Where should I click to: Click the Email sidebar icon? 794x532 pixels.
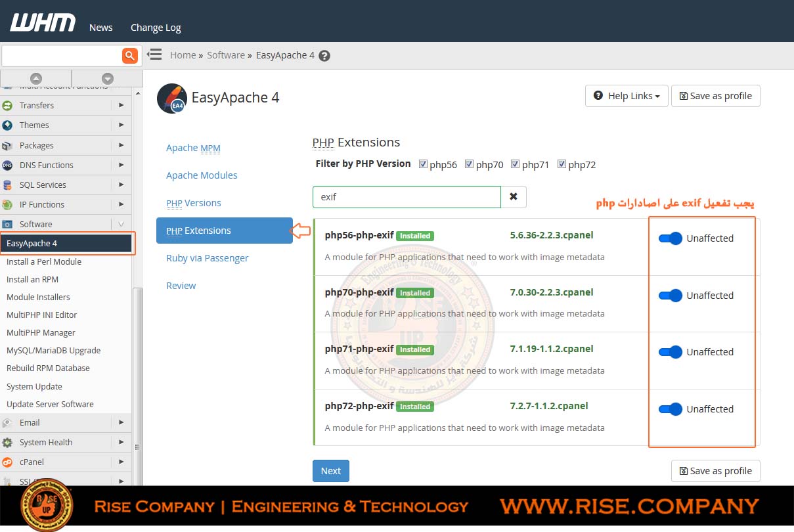tap(8, 422)
